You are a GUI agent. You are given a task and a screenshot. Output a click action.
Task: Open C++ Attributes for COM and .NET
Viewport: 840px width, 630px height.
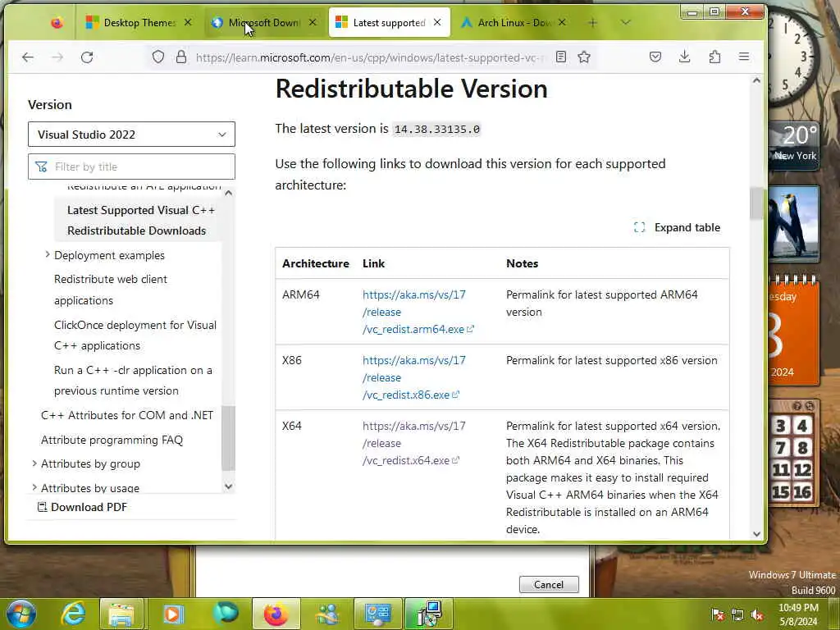[x=127, y=415]
